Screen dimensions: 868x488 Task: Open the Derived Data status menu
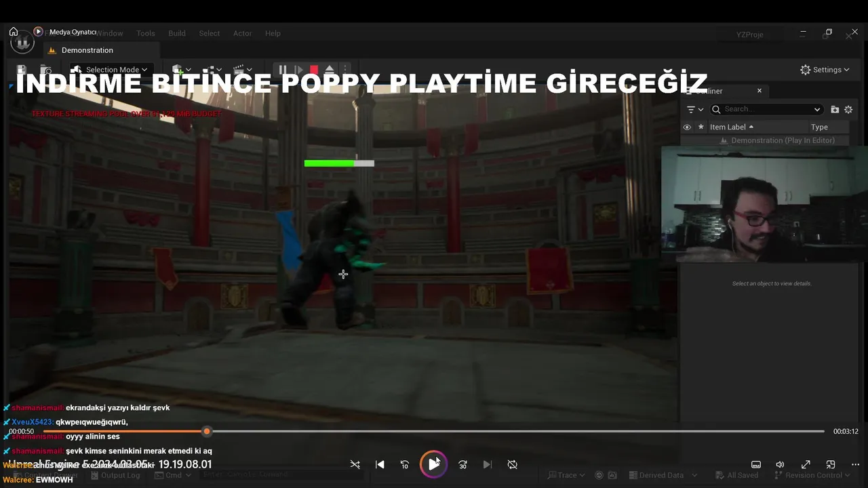[x=662, y=475]
